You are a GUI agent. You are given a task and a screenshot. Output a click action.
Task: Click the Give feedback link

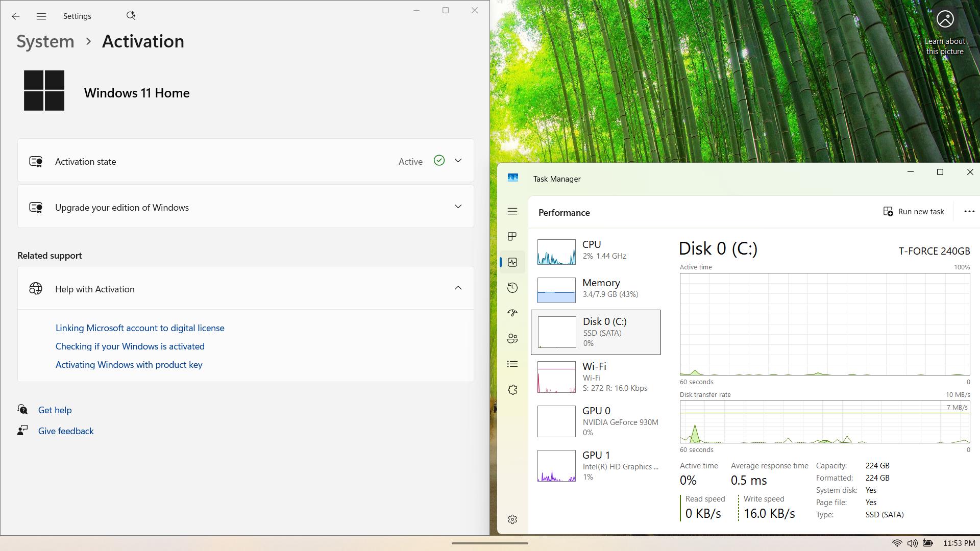[x=66, y=431]
